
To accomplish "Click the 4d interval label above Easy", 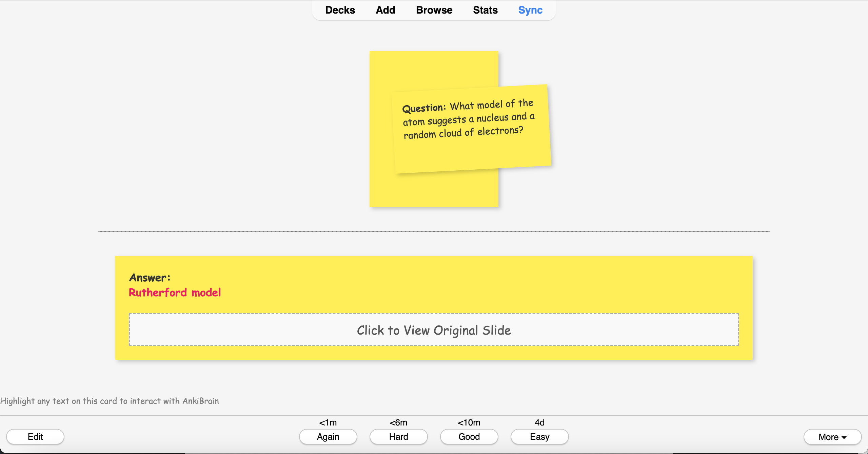I will point(539,422).
